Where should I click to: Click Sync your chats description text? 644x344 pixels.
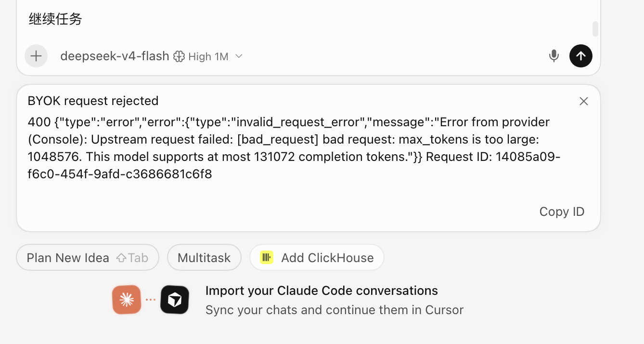335,310
